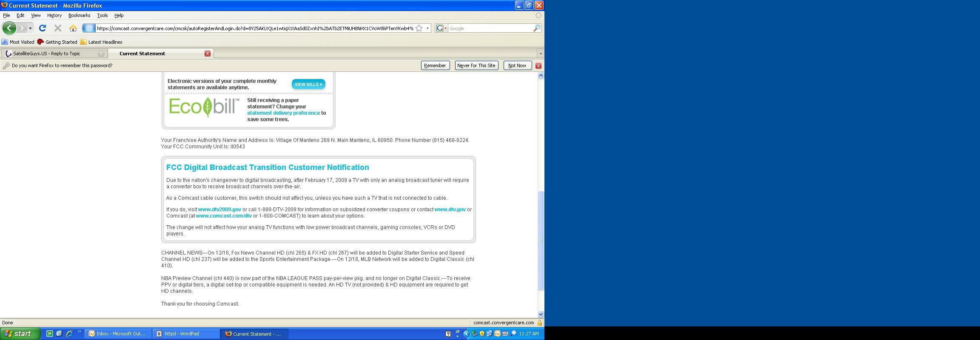Click the key icon in notification bar
The image size is (980, 340).
click(6, 65)
